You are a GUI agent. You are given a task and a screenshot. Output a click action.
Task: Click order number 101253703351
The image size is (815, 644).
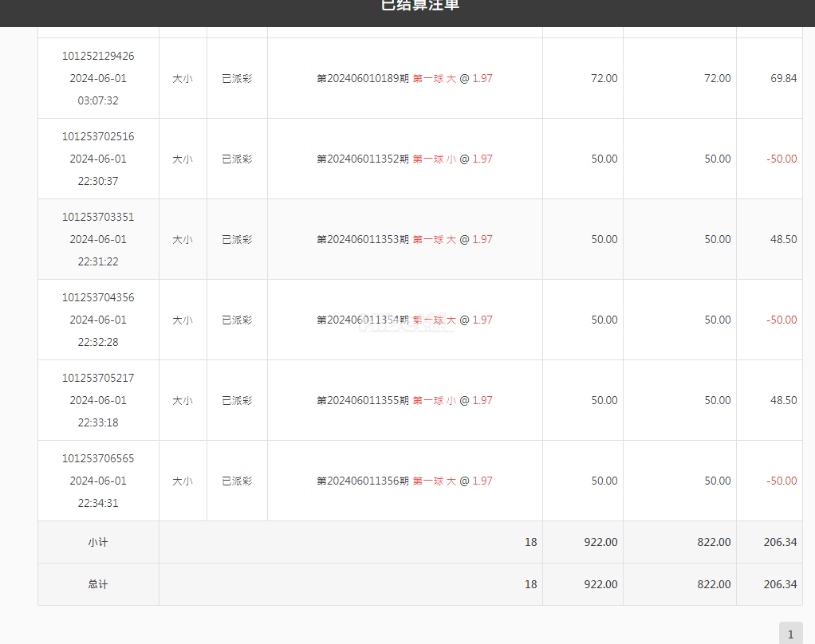coord(98,217)
